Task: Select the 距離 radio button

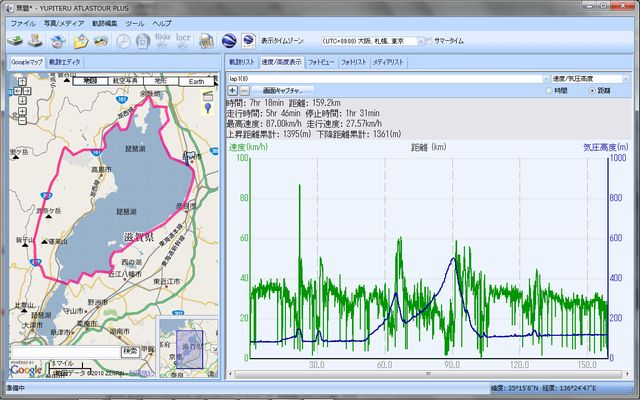Action: pyautogui.click(x=592, y=91)
